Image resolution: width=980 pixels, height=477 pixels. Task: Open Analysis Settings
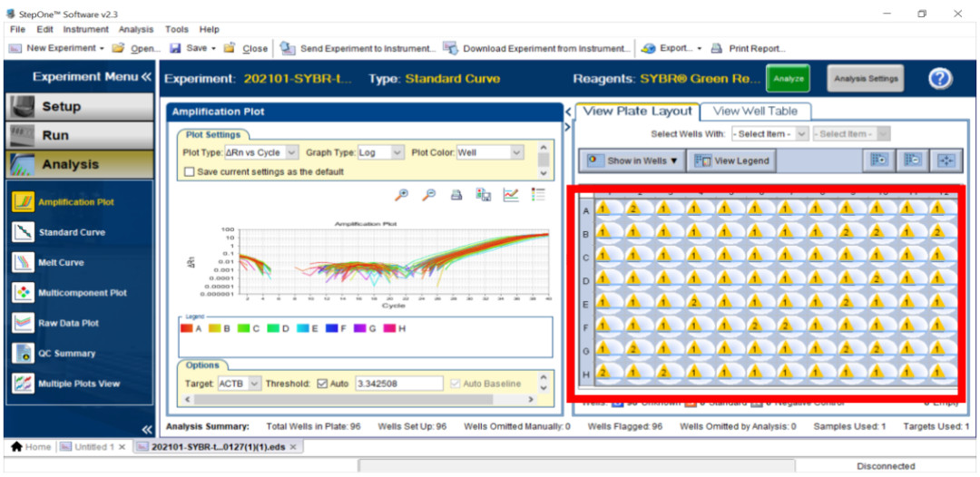pos(865,79)
